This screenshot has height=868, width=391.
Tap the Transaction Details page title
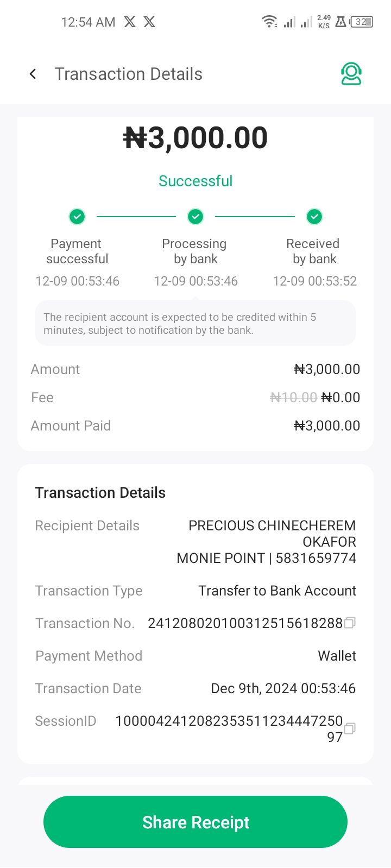click(x=129, y=74)
